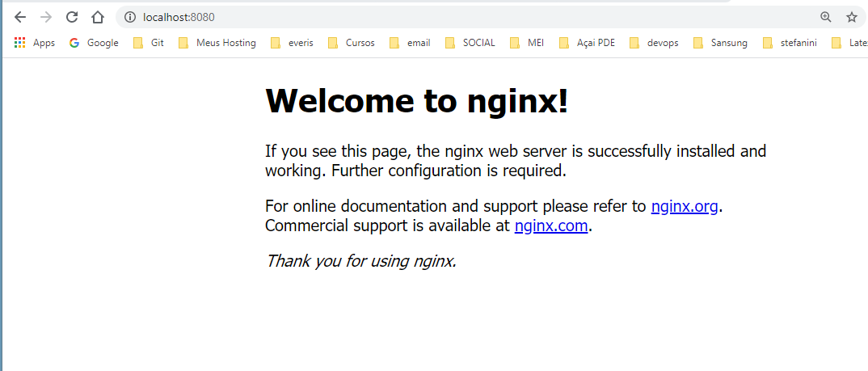Expand the Meus Hosting bookmark folder
868x371 pixels.
217,43
